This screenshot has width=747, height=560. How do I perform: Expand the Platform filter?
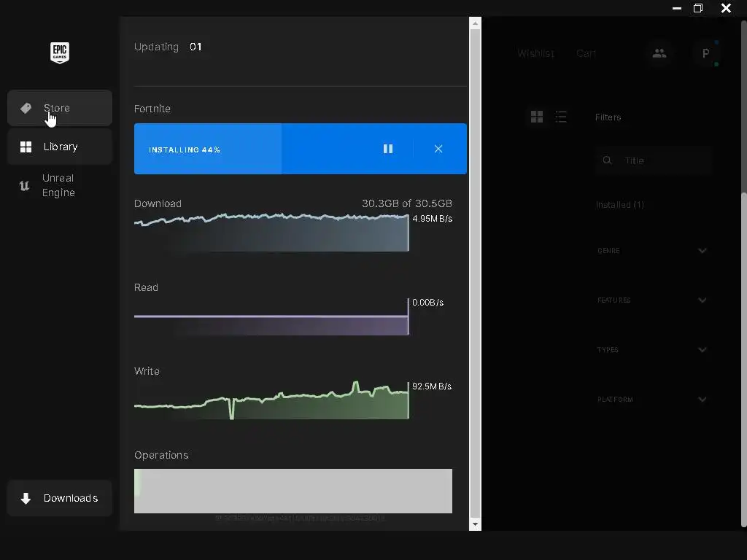tap(652, 399)
